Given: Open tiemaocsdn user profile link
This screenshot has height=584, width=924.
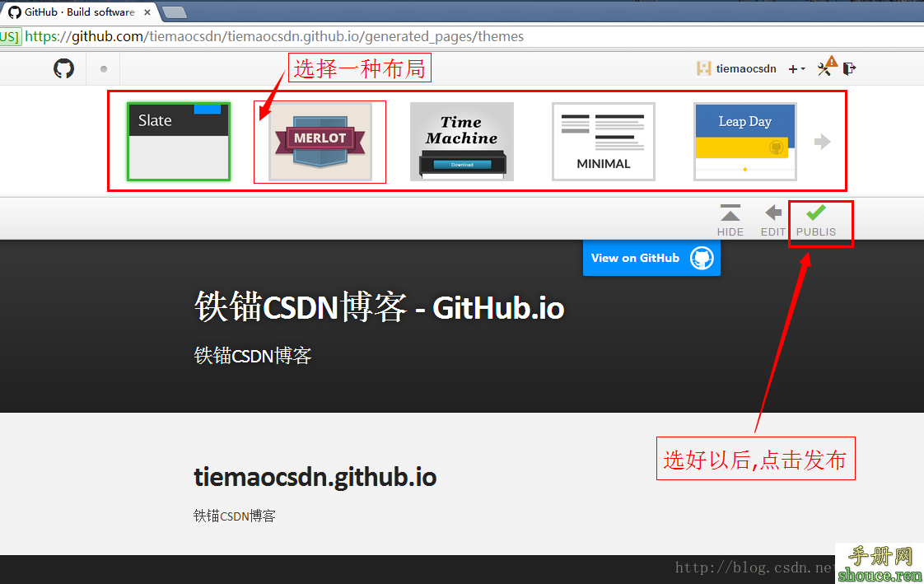Looking at the screenshot, I should pos(746,69).
